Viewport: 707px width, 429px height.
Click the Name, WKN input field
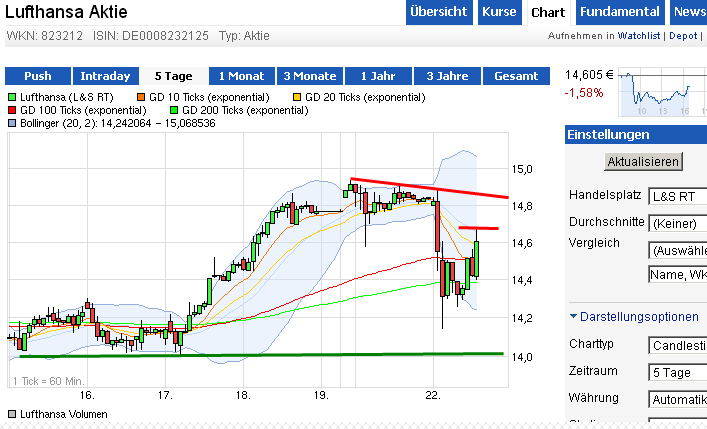click(x=678, y=274)
